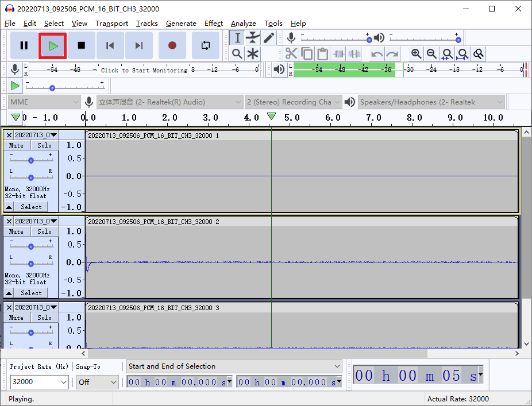
Task: Click the Zoom In magnifier icon
Action: tap(417, 54)
